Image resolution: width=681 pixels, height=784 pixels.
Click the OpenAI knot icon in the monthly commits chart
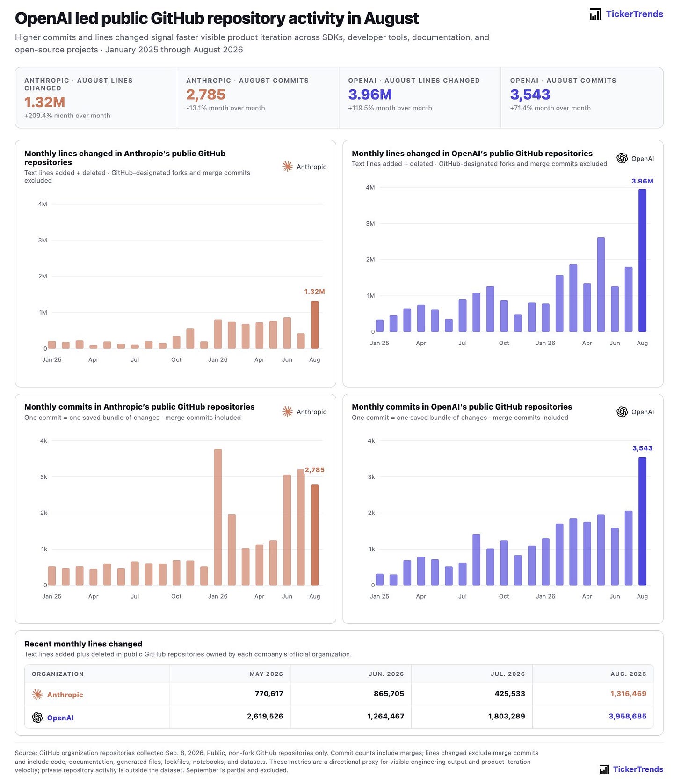click(622, 411)
